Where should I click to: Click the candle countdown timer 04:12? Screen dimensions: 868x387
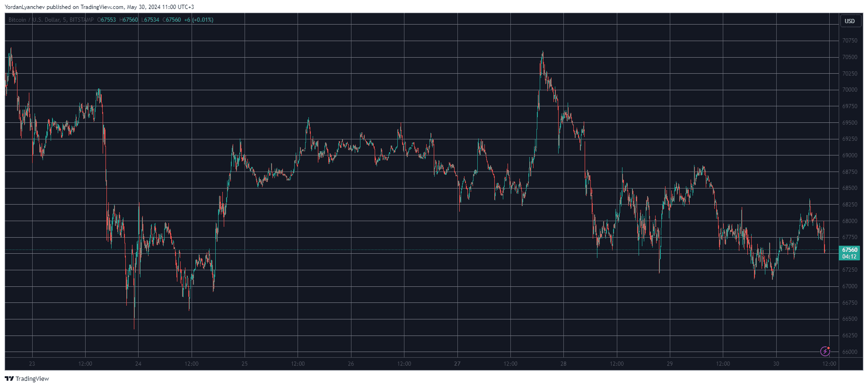(x=850, y=257)
